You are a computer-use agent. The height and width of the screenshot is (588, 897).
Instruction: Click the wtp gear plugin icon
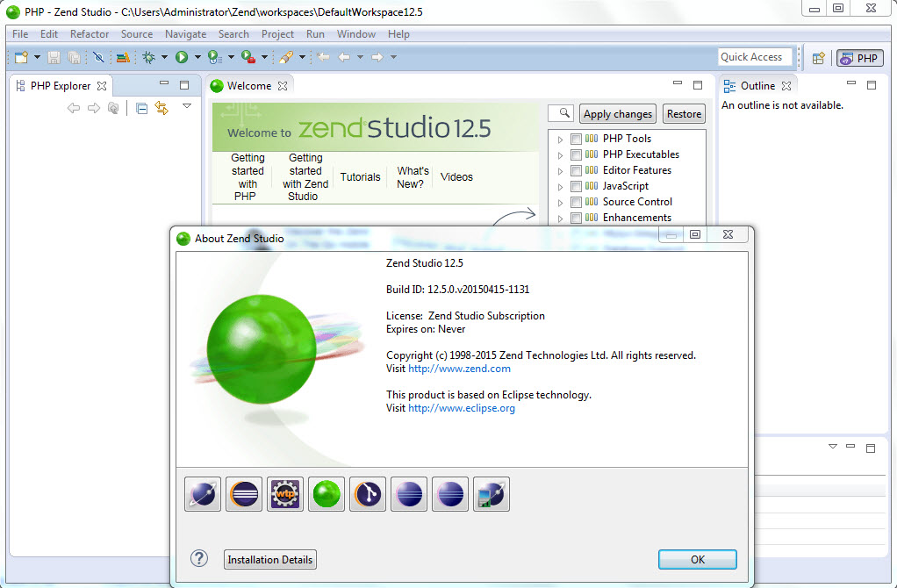285,494
